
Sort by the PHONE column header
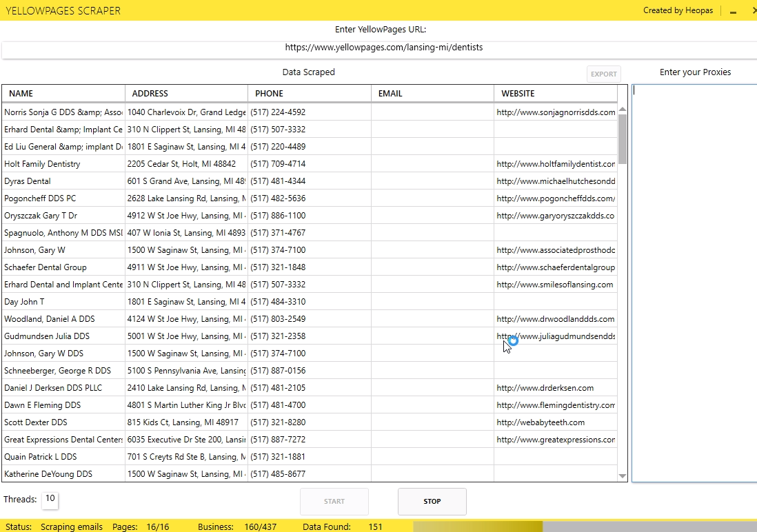[310, 93]
